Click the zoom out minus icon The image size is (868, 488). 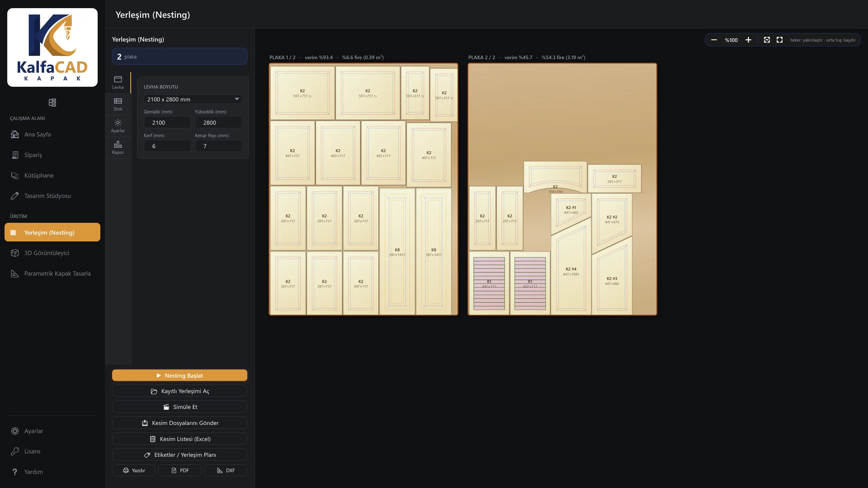(714, 40)
